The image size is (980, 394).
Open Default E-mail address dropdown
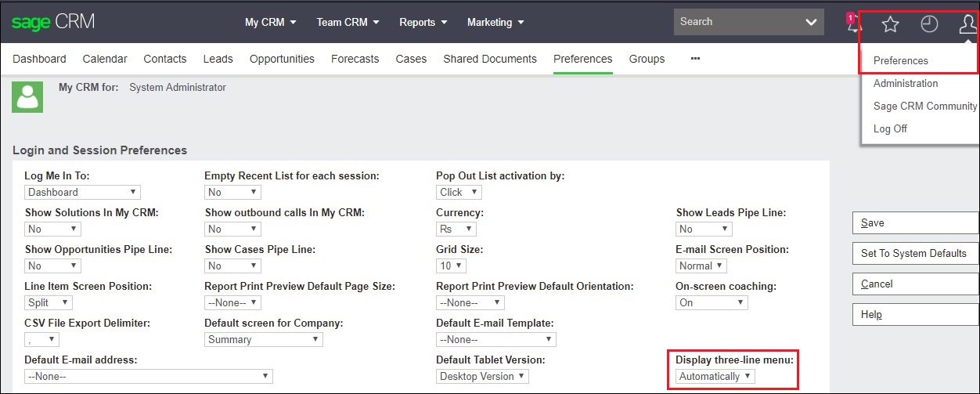[x=149, y=376]
